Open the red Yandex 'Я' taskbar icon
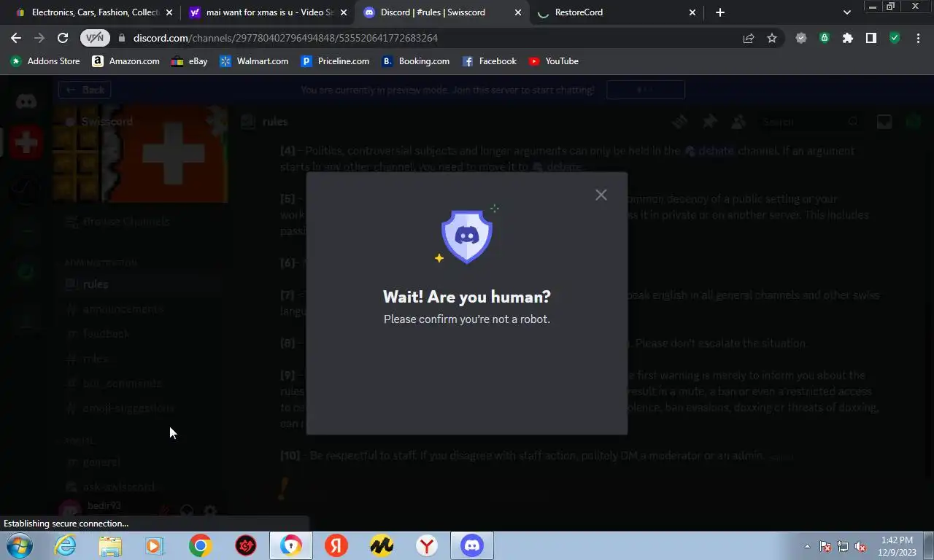Screen dimensions: 934x560 [x=336, y=545]
